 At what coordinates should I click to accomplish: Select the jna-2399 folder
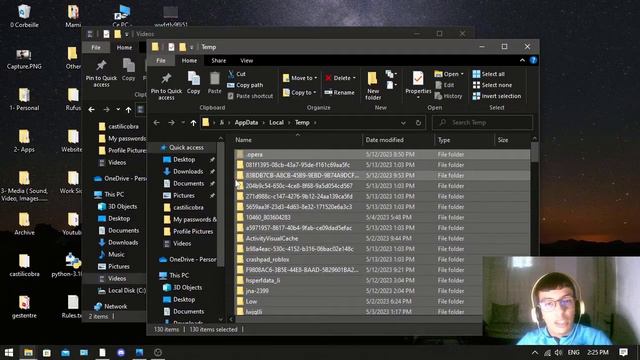(x=382, y=291)
